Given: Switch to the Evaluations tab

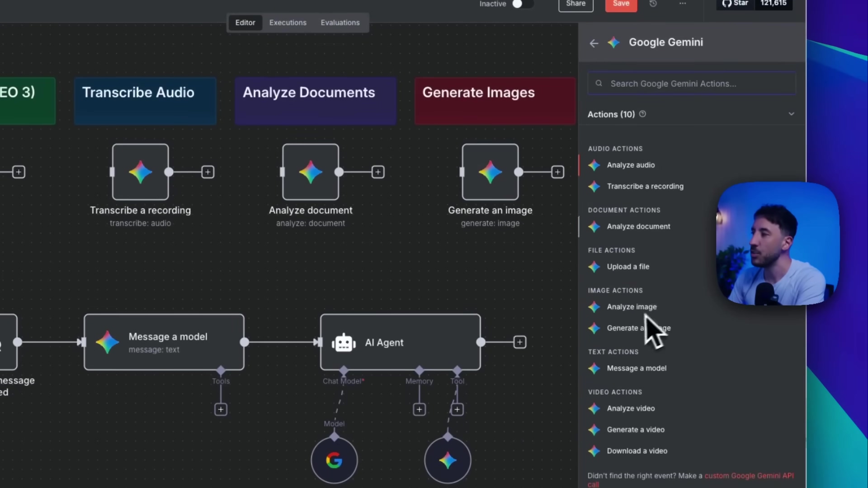Looking at the screenshot, I should tap(340, 23).
